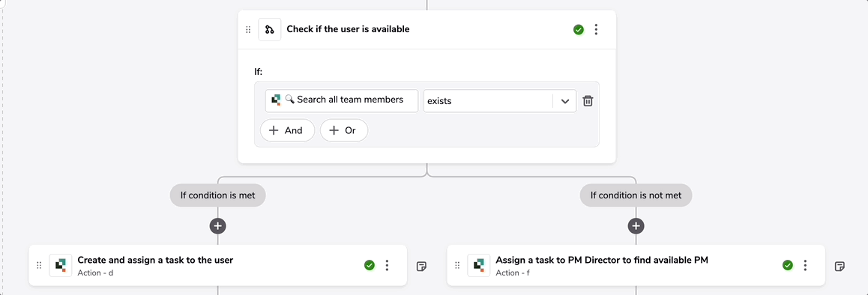Select the Search all team members condition field
Viewport: 868px width, 295px height.
[x=342, y=101]
